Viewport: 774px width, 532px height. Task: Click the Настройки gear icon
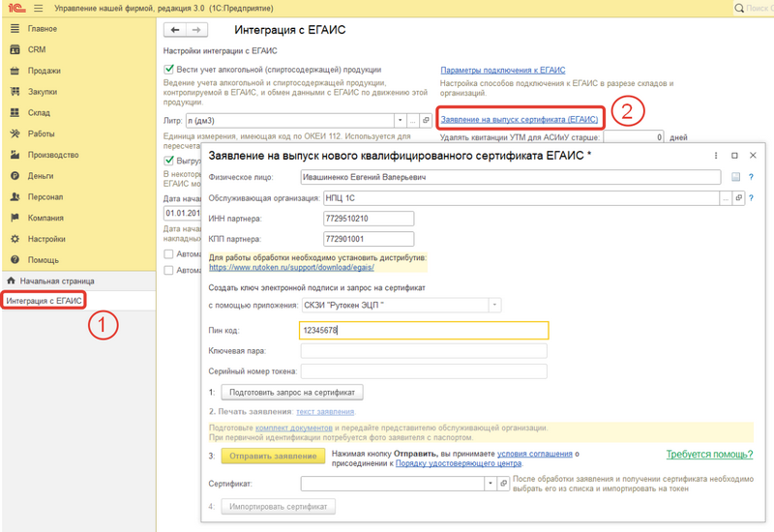tap(15, 239)
